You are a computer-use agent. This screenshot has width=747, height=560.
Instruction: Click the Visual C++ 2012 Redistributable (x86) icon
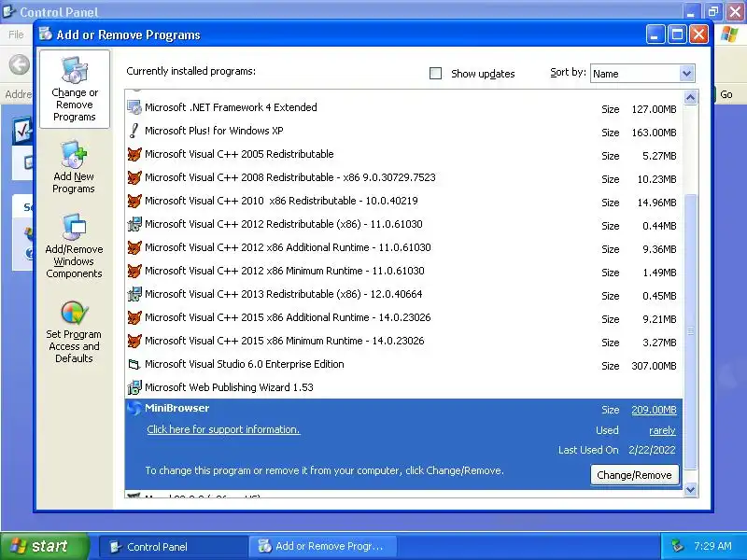pos(134,224)
